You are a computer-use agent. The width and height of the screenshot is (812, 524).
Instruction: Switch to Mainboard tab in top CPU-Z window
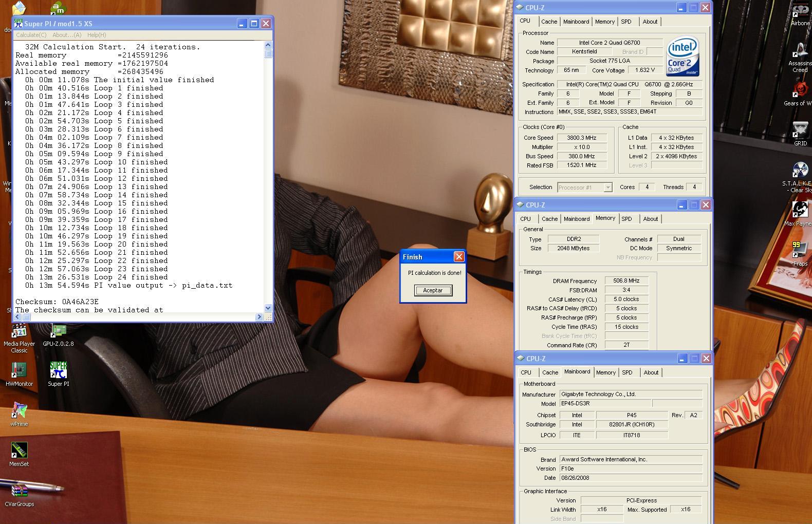tap(576, 22)
